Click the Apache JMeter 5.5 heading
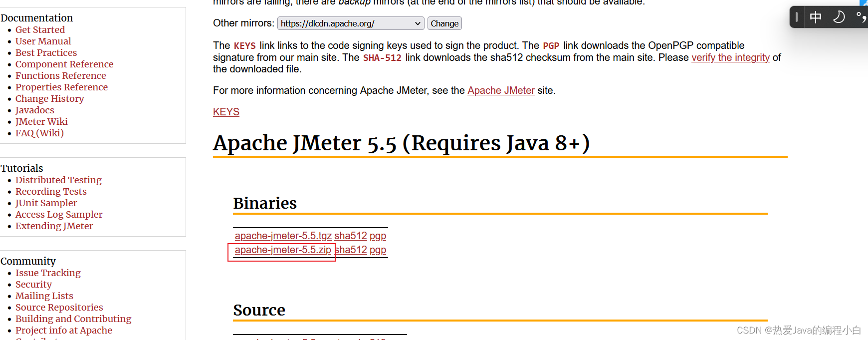Screen dimensions: 868x340 (402, 143)
